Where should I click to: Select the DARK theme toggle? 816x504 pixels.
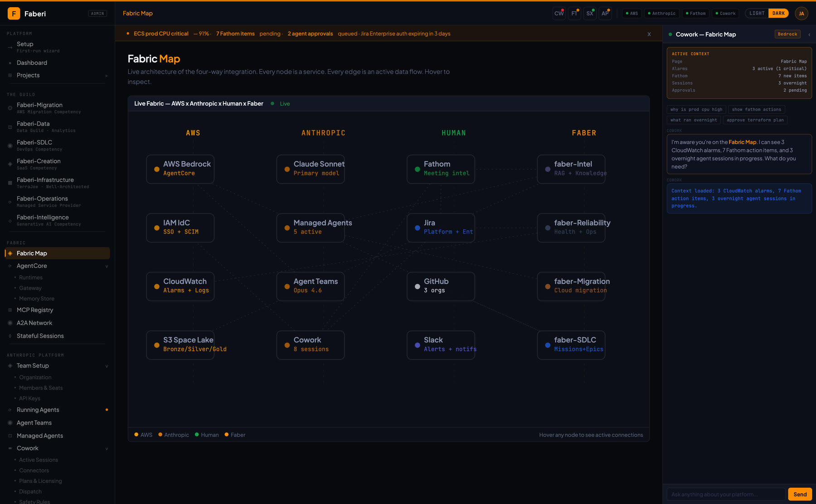coord(778,14)
